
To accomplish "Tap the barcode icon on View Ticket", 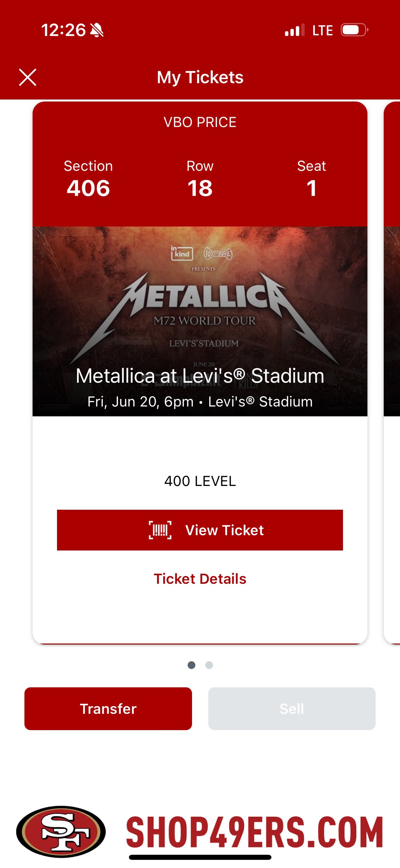I will (160, 530).
